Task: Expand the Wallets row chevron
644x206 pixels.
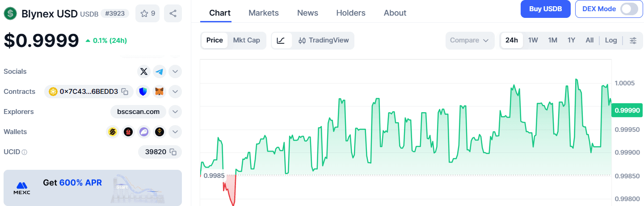Action: [175, 132]
